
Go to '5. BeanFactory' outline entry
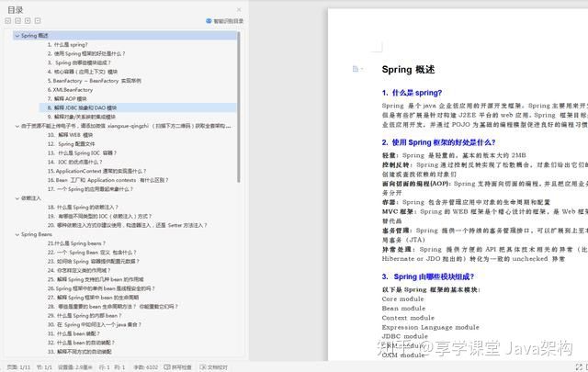(x=94, y=81)
